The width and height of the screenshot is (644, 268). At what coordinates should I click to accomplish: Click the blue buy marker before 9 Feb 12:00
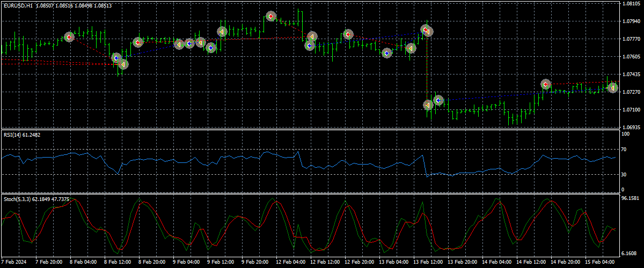click(211, 48)
